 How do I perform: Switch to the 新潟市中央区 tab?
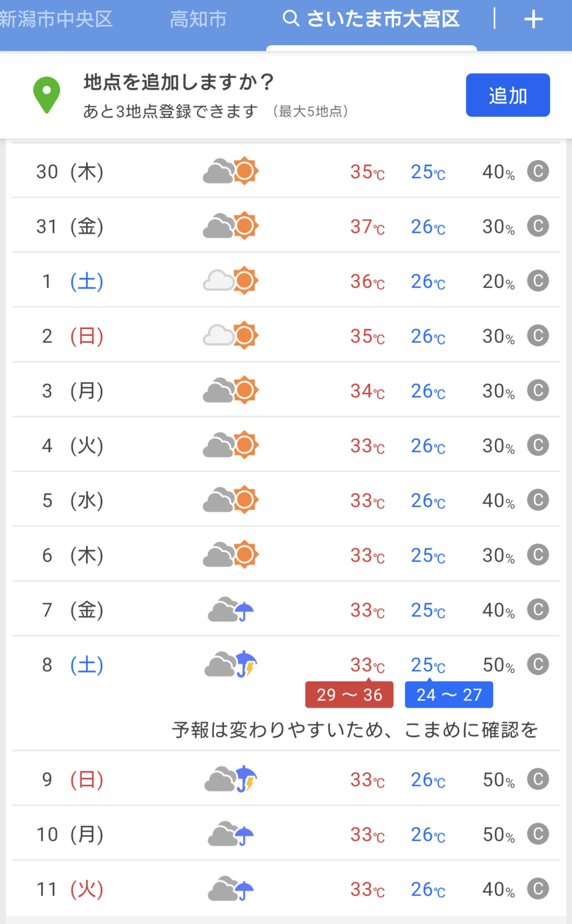point(56,19)
